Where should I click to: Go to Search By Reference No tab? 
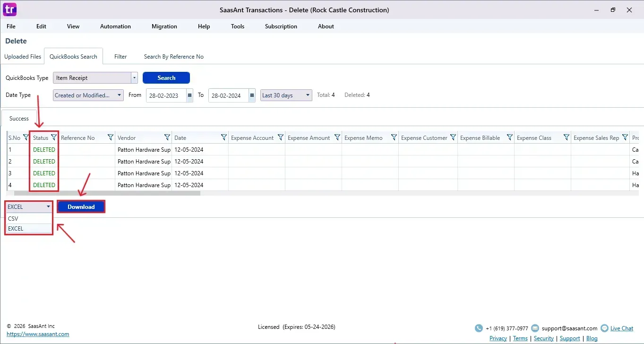point(174,57)
